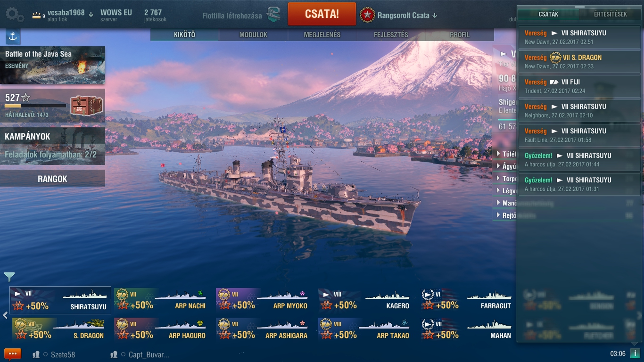Click the 527 stars progress bar

tap(35, 106)
